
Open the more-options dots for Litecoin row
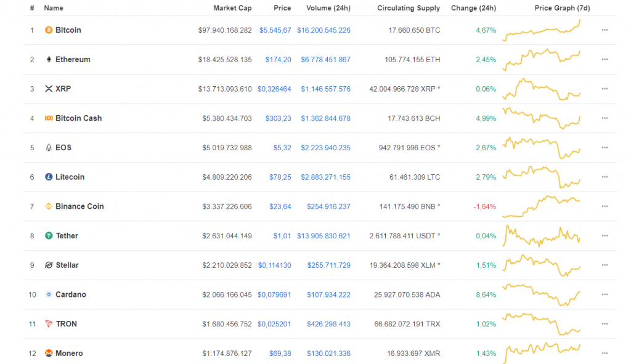coord(605,177)
